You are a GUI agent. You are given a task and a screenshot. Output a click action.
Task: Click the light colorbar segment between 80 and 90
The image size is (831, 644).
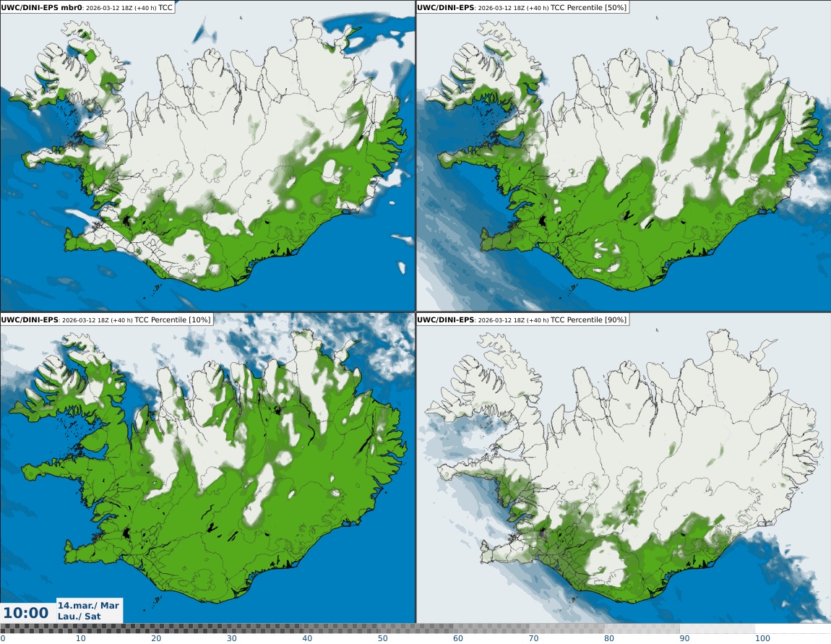tap(642, 629)
